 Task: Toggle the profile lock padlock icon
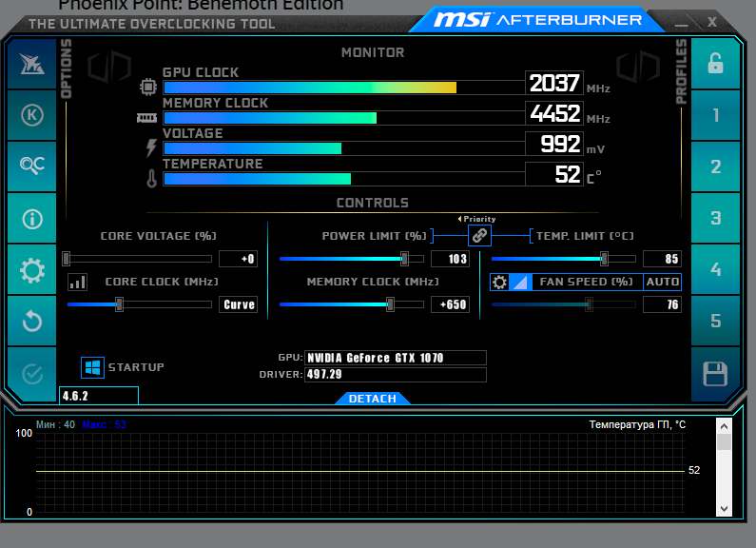[x=715, y=64]
